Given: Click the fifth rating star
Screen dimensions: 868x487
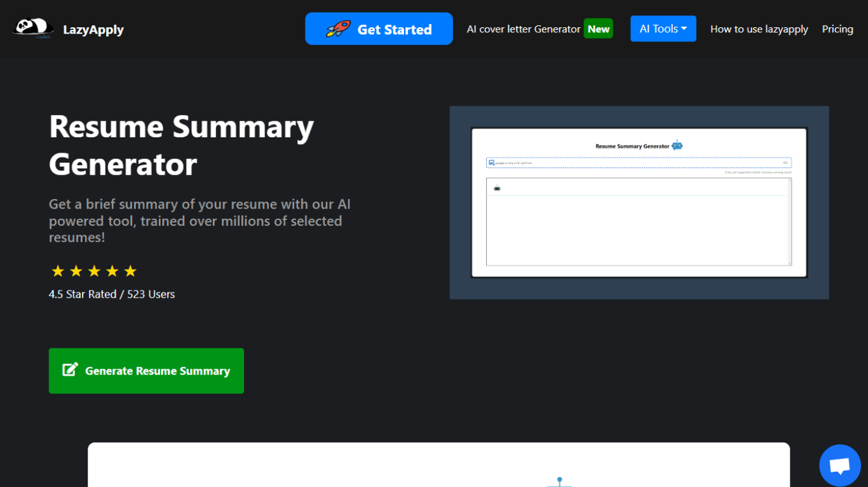Looking at the screenshot, I should 130,271.
